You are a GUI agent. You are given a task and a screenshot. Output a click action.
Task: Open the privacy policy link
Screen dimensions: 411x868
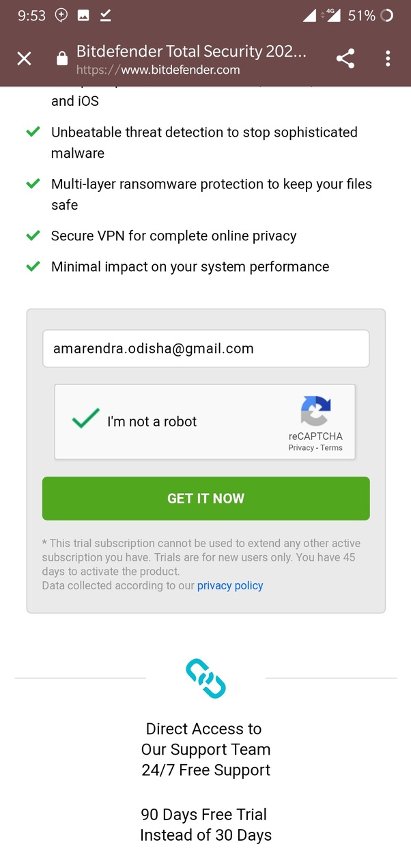click(x=230, y=585)
